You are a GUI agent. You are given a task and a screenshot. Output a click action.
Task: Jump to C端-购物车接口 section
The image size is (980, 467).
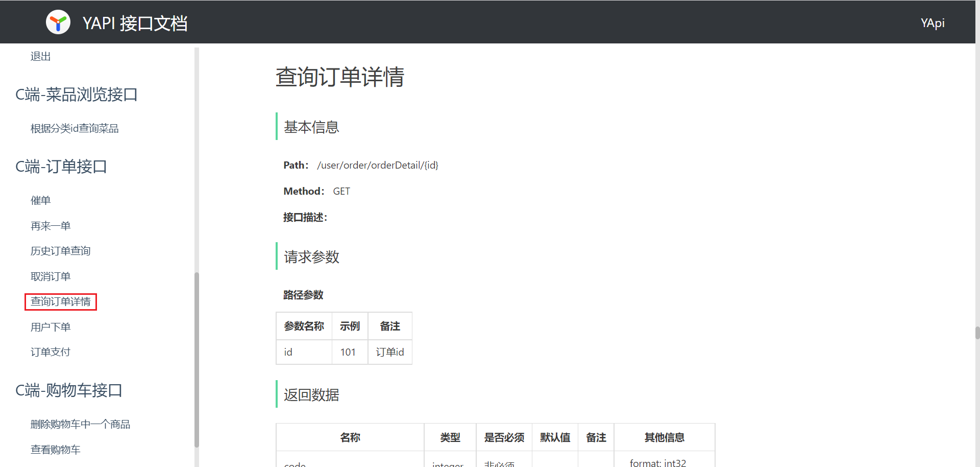[x=69, y=390]
